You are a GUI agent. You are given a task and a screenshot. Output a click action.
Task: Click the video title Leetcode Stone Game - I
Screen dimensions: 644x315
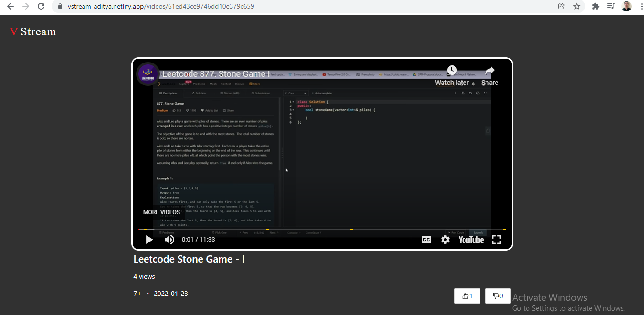click(x=189, y=259)
